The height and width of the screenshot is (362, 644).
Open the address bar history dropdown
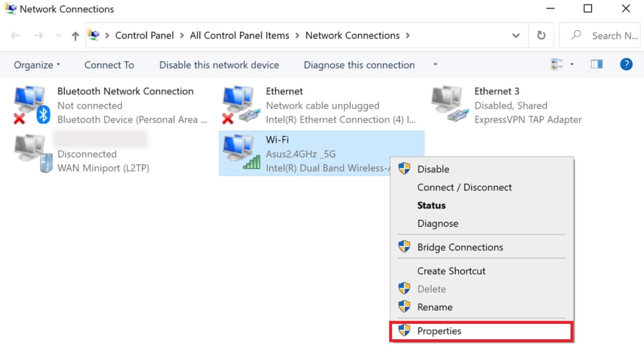(516, 36)
